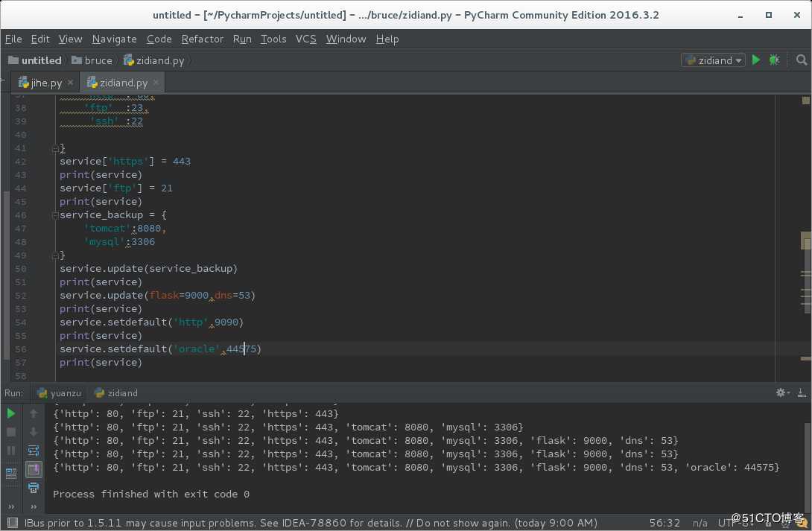812x531 pixels.
Task: Close the zidiand.py editor tab
Action: pos(156,82)
